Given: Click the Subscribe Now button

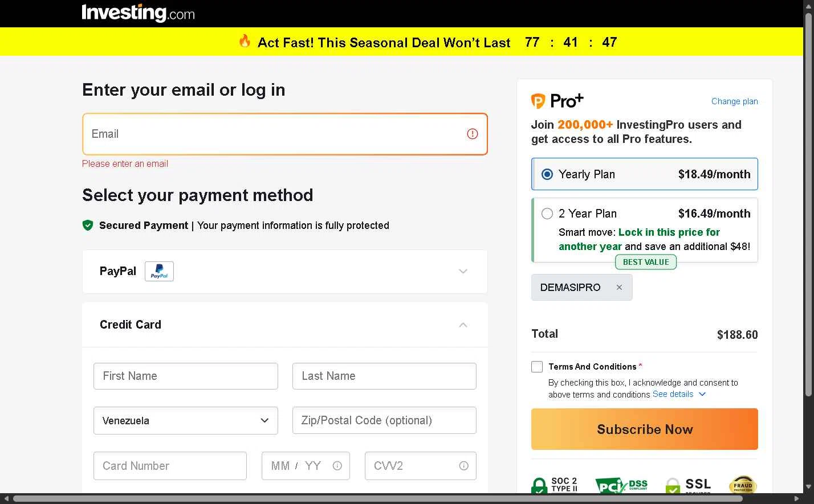Looking at the screenshot, I should pyautogui.click(x=645, y=429).
